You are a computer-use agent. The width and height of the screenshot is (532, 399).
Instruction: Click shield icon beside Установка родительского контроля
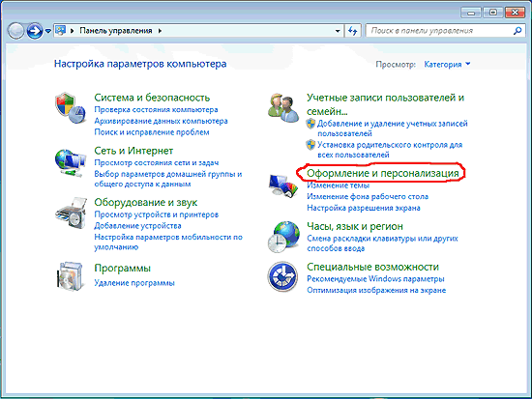click(310, 145)
